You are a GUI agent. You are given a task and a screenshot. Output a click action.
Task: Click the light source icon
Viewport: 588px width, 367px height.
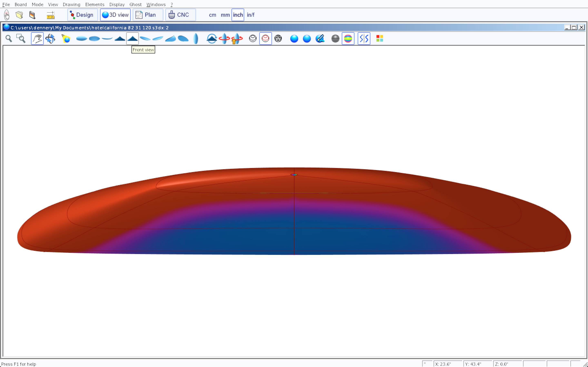coord(66,39)
